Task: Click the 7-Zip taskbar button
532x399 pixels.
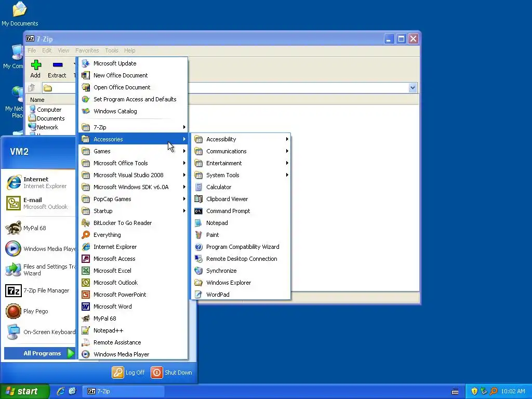Action: pos(124,391)
